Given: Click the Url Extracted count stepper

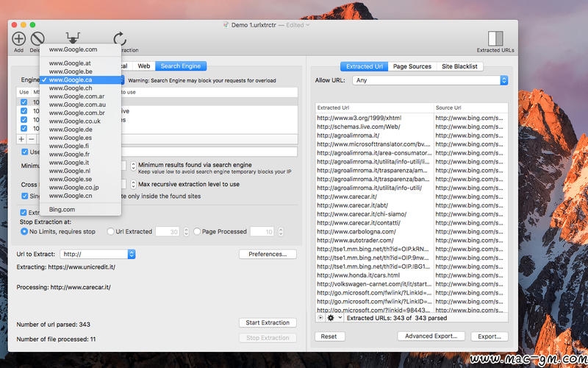Looking at the screenshot, I should [186, 231].
